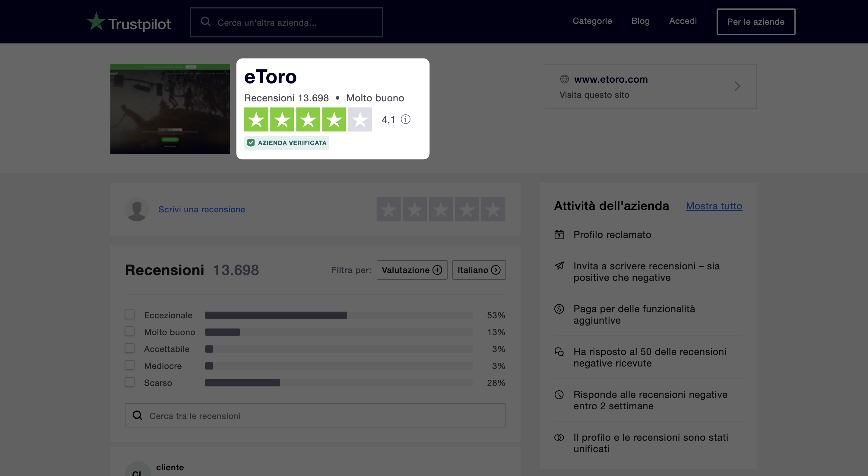Click the cliente reviewer name
Image resolution: width=868 pixels, height=476 pixels.
click(x=170, y=467)
